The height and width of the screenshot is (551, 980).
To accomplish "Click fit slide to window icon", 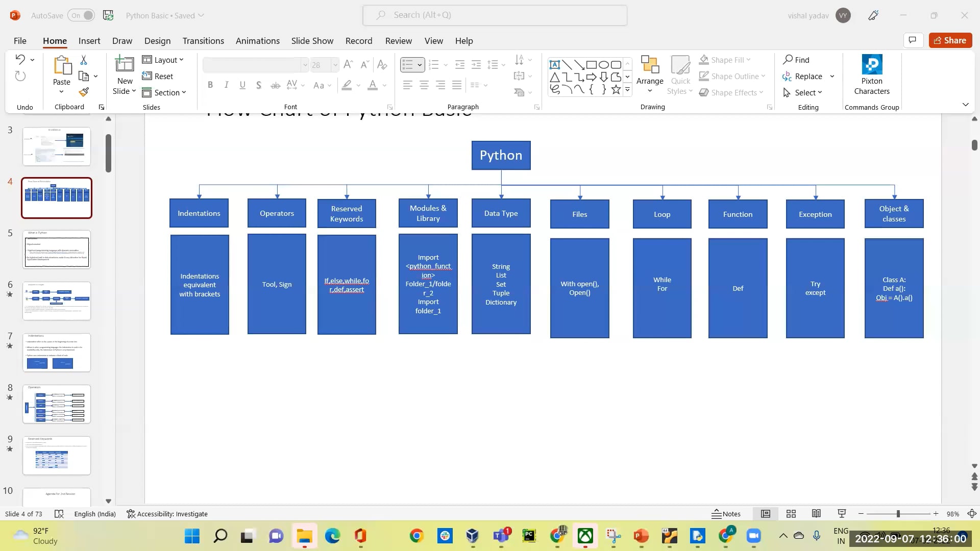I will point(972,514).
